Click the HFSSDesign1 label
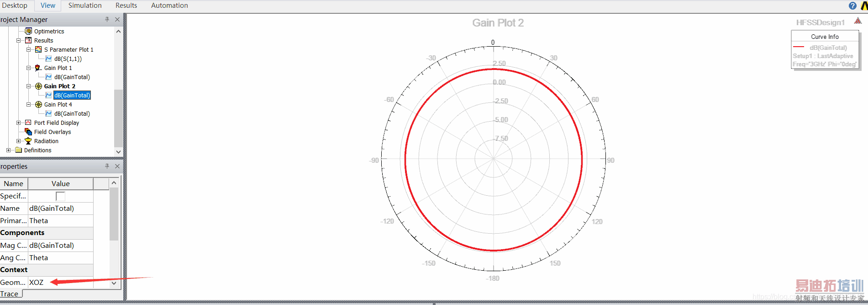 pos(821,22)
